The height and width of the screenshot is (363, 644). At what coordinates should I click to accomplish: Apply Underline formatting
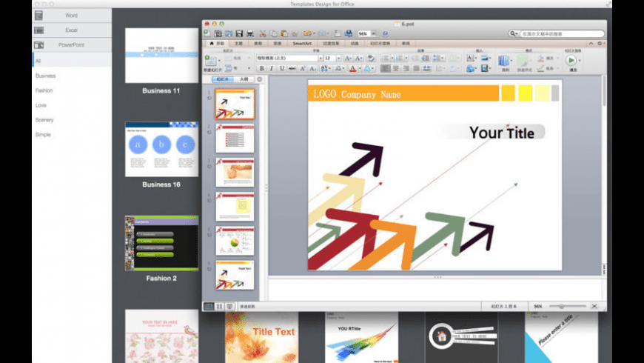tap(282, 69)
